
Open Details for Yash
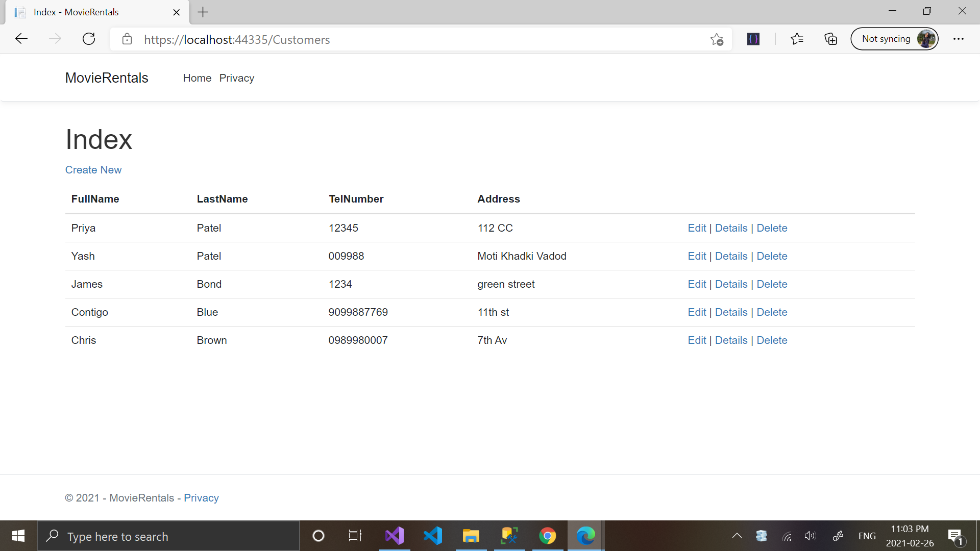(x=731, y=256)
